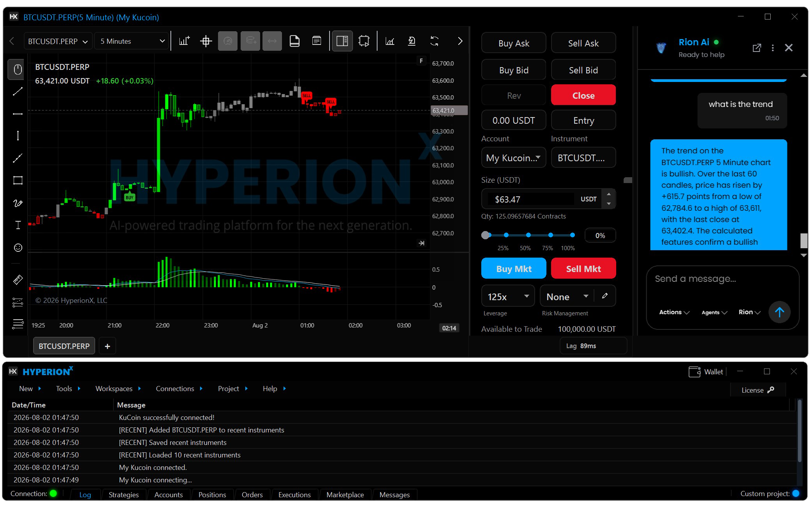Select the cursor pointer tool in drawing sidebar

[18, 69]
